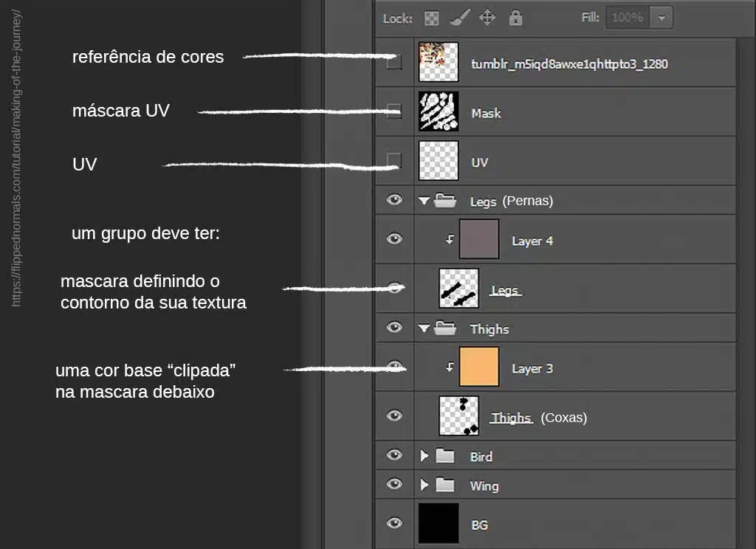Viewport: 756px width, 549px height.
Task: Click the Legs group folder icon
Action: point(444,201)
